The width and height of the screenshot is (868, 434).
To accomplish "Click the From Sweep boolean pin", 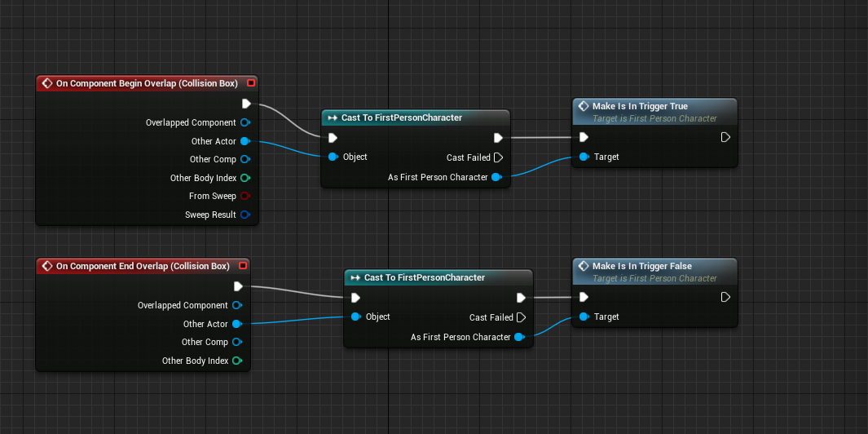I will pos(245,196).
